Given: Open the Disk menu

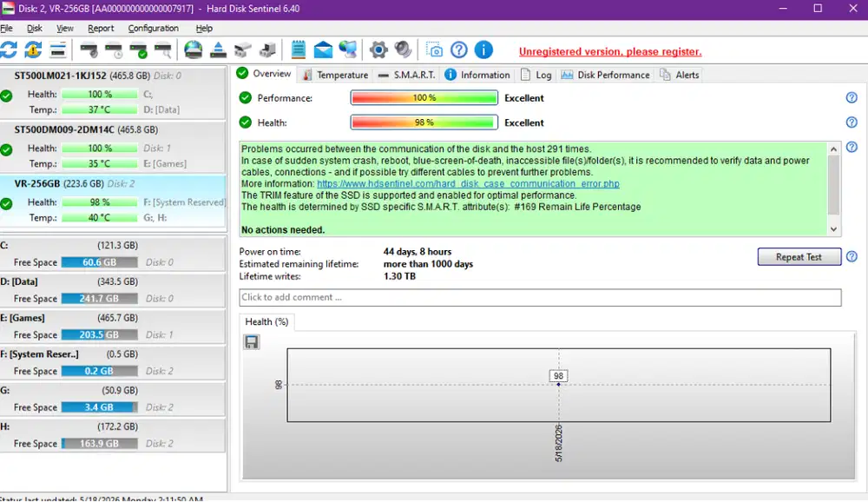Looking at the screenshot, I should tap(35, 29).
